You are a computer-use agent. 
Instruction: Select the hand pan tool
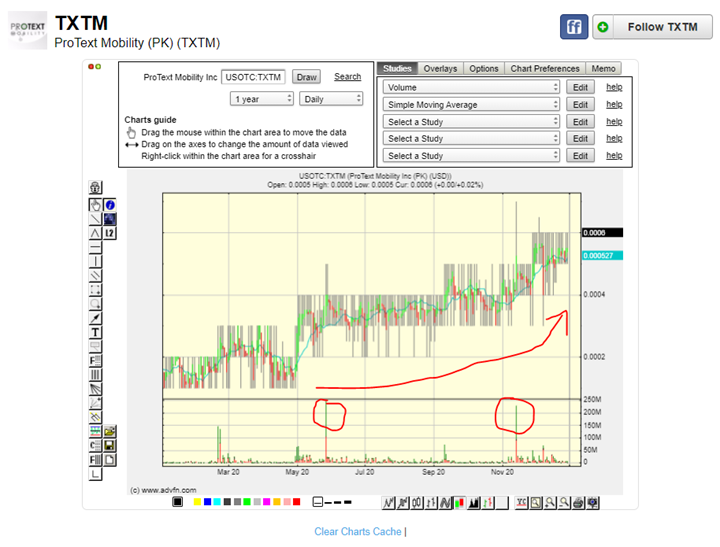(95, 205)
